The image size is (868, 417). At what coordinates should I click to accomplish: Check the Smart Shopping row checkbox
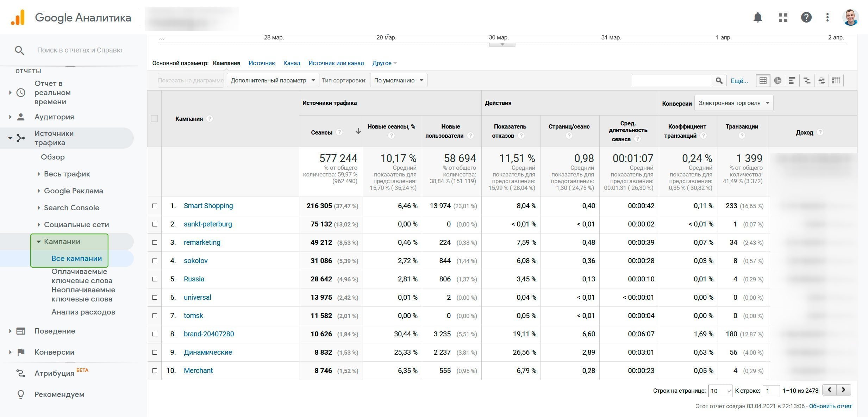point(155,206)
